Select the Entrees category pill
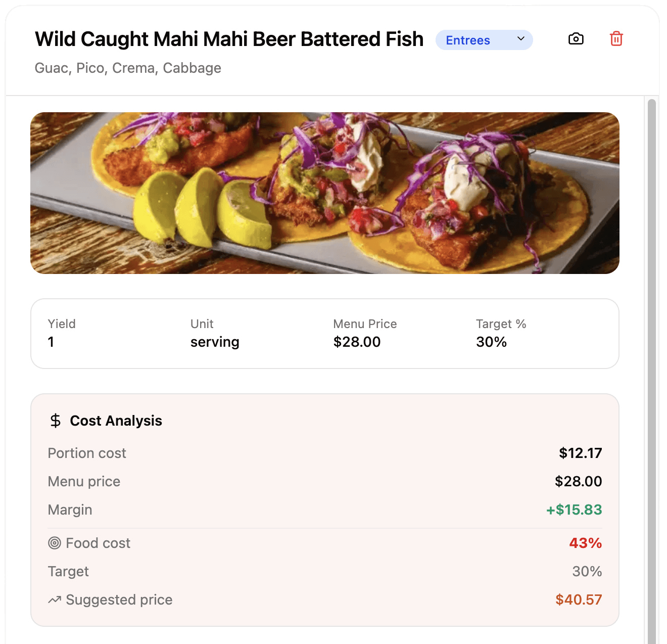 (466, 40)
